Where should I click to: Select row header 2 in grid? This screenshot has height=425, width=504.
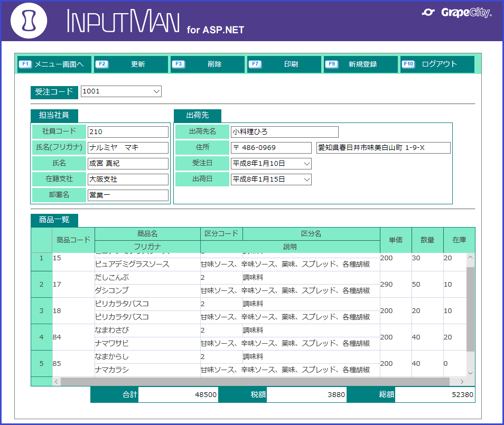click(x=41, y=284)
